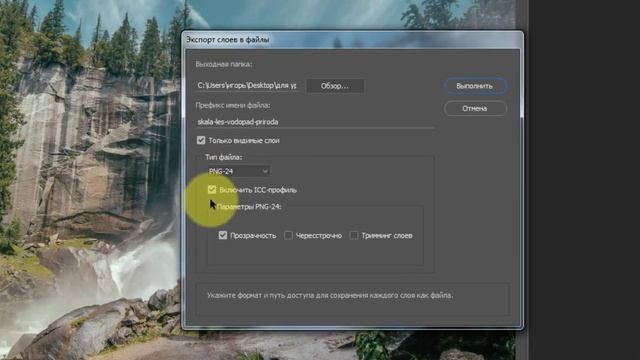Enable the Тримминг слоев checkbox

coord(354,236)
